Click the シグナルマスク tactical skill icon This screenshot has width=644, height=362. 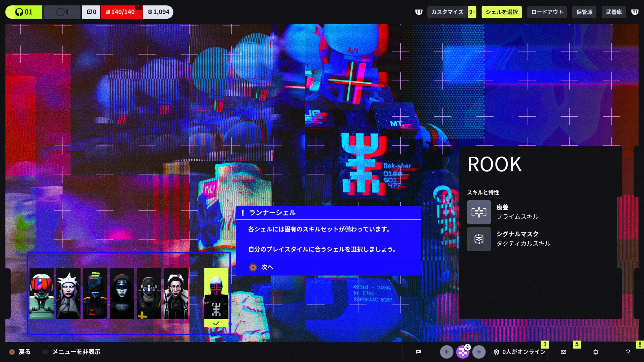pyautogui.click(x=479, y=239)
